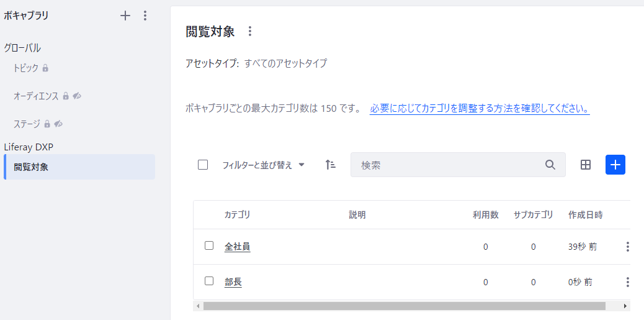The image size is (644, 320).
Task: Check the 部長 row checkbox
Action: tap(209, 281)
